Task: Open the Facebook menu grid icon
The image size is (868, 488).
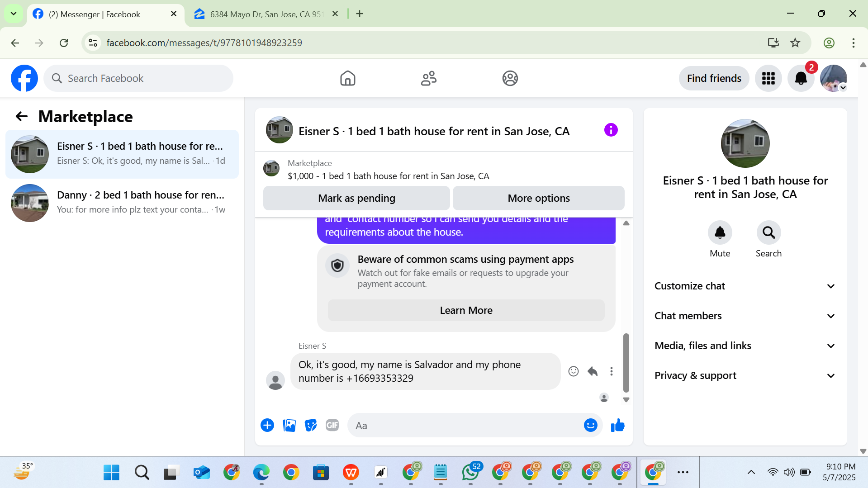Action: (768, 78)
